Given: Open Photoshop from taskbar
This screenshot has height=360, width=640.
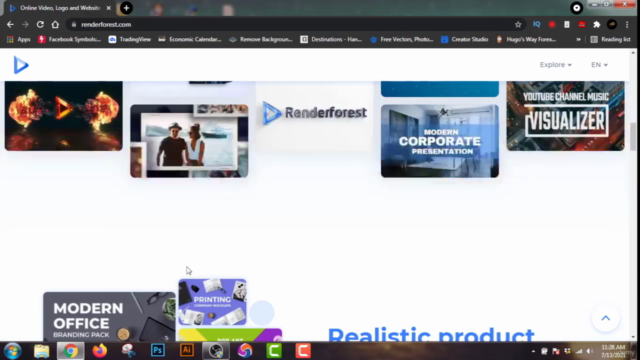Looking at the screenshot, I should pyautogui.click(x=158, y=351).
